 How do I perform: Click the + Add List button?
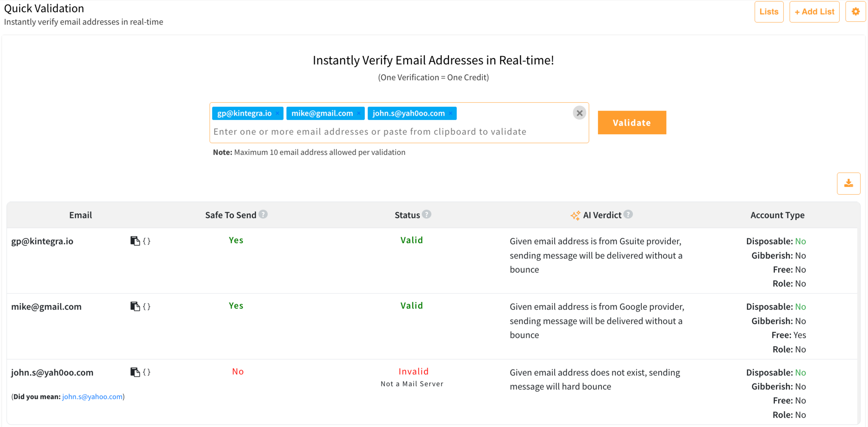814,11
